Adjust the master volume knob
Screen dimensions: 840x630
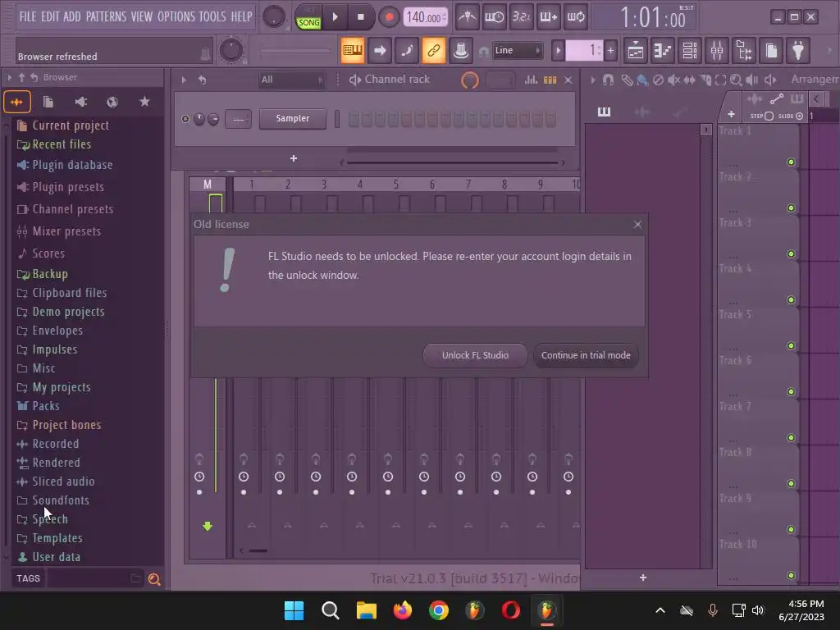point(274,17)
